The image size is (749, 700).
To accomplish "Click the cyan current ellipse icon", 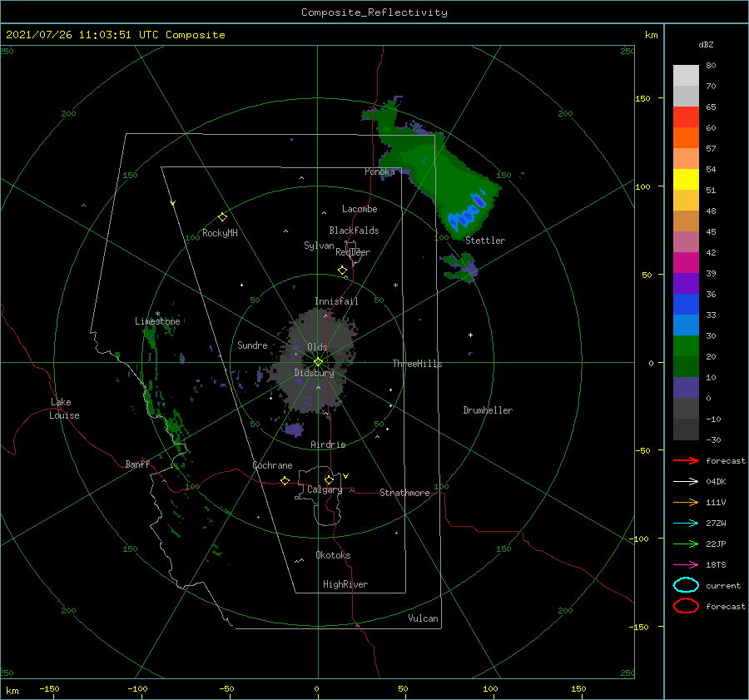I will [x=686, y=585].
